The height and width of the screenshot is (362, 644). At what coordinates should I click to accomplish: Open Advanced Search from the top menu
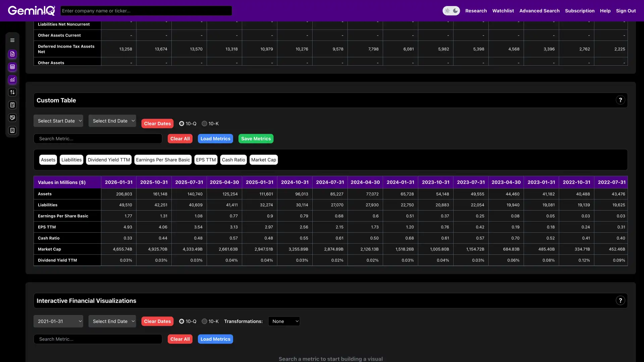click(x=539, y=10)
